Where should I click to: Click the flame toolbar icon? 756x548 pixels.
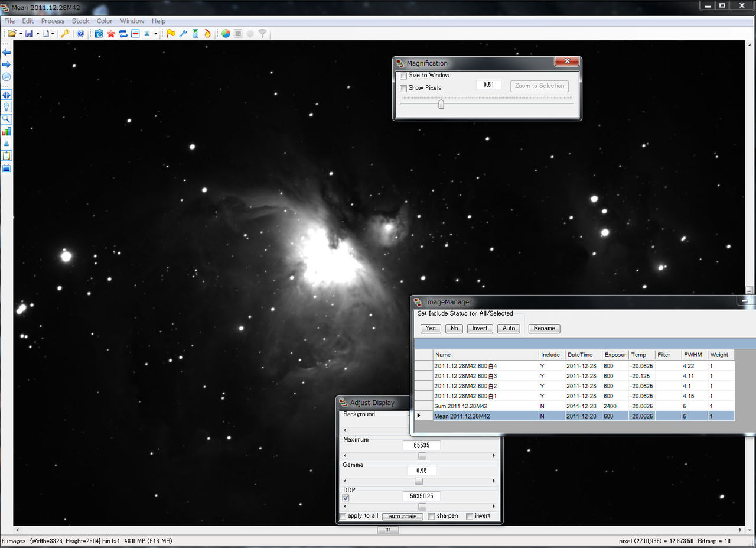click(x=207, y=34)
